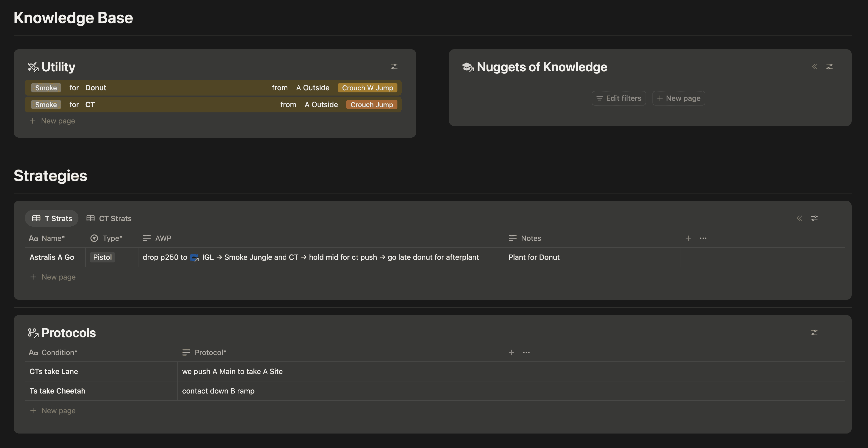Click the Smoke tag on the Donut row
Screen dimensions: 868x448
point(46,88)
